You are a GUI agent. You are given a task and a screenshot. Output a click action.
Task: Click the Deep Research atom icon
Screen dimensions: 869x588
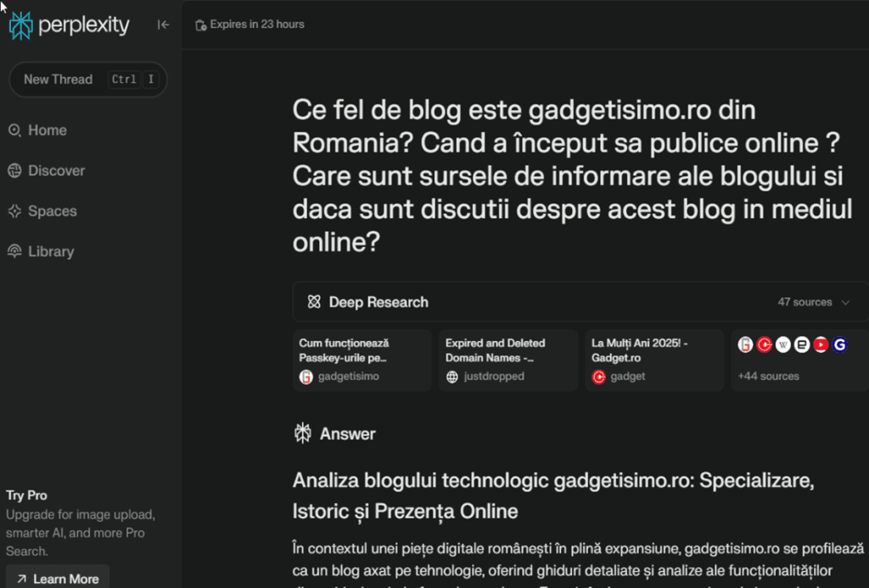pyautogui.click(x=314, y=301)
